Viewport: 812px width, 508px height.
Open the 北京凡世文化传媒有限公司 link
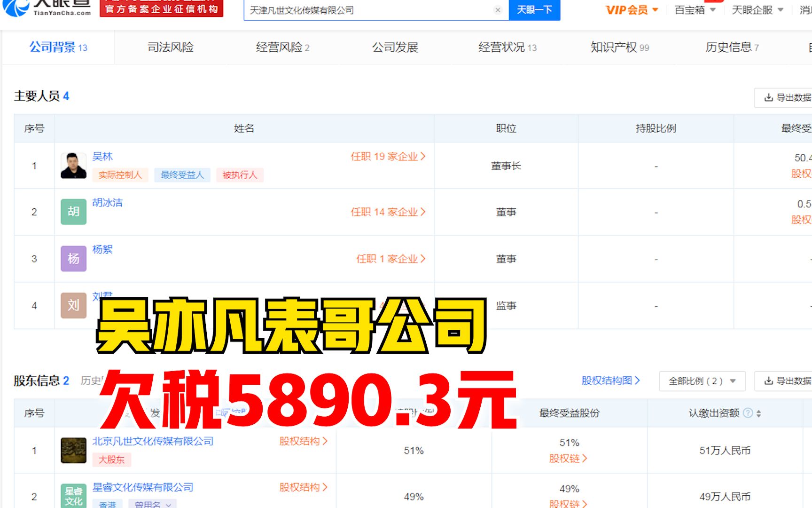pos(153,441)
